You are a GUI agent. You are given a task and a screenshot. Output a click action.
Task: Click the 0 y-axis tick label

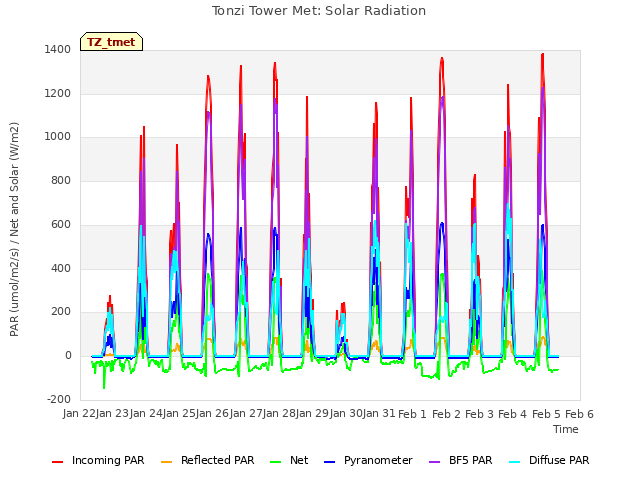[68, 356]
